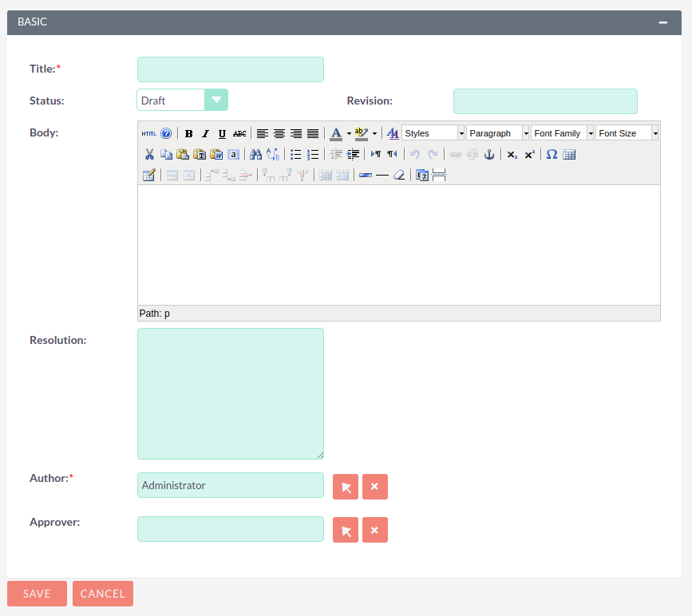Collapse the BASIC section panel
The width and height of the screenshot is (692, 616).
663,22
